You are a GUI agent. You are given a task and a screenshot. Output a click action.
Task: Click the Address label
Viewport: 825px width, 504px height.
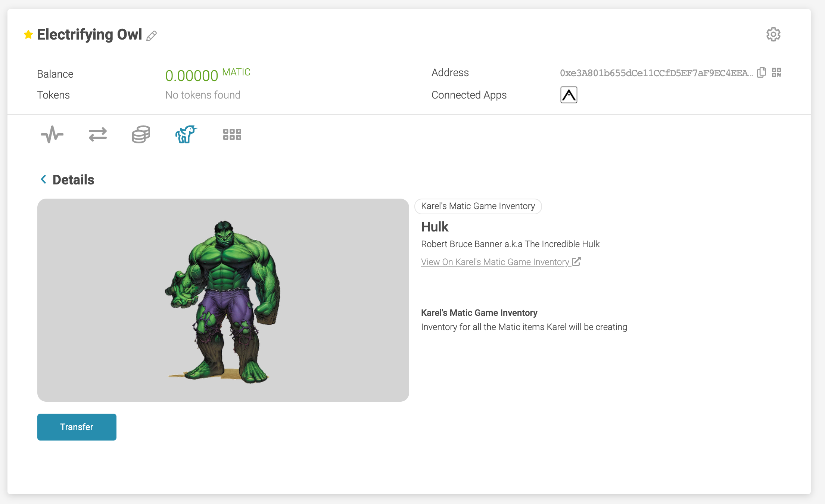[x=450, y=73]
